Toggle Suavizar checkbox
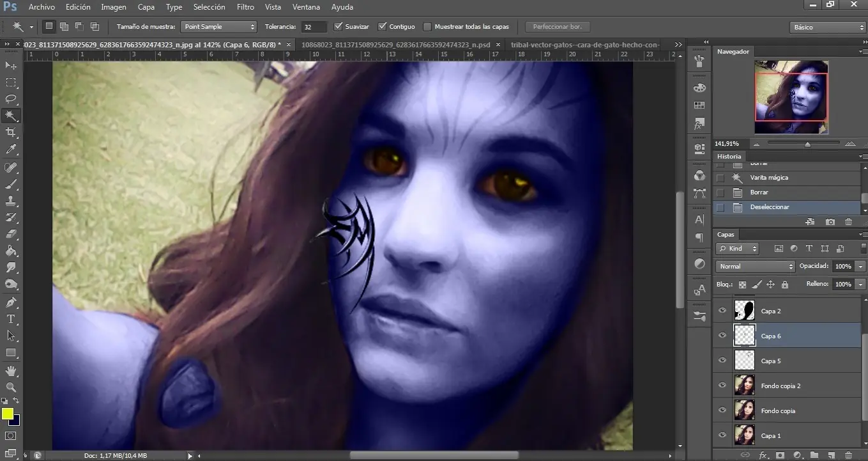 [339, 26]
